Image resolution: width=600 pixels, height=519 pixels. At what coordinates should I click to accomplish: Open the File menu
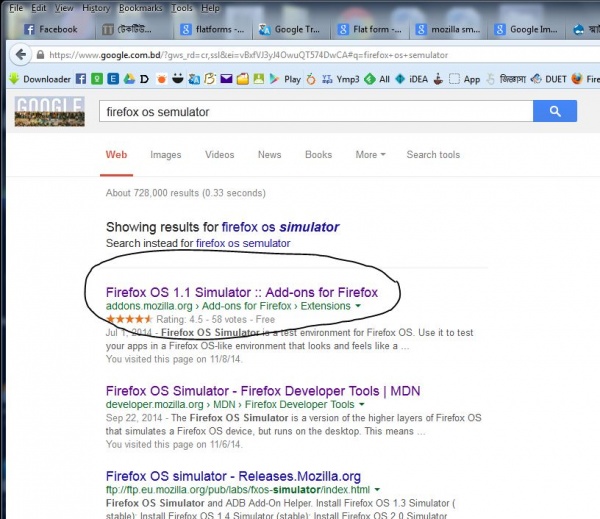(16, 8)
